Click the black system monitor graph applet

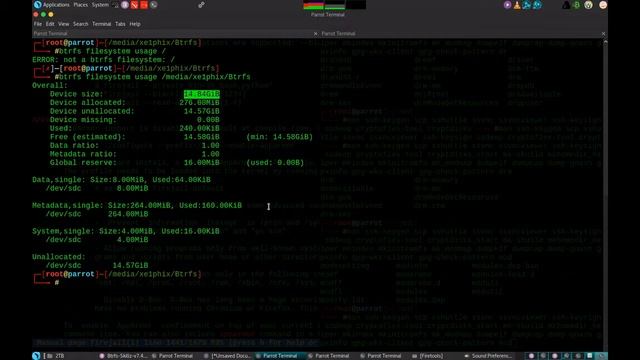356,5
